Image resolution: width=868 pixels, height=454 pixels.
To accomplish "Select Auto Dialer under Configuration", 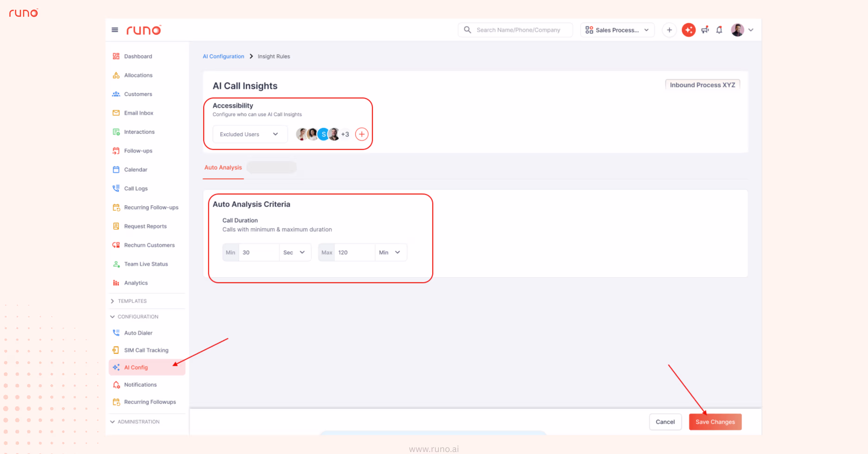I will point(138,333).
